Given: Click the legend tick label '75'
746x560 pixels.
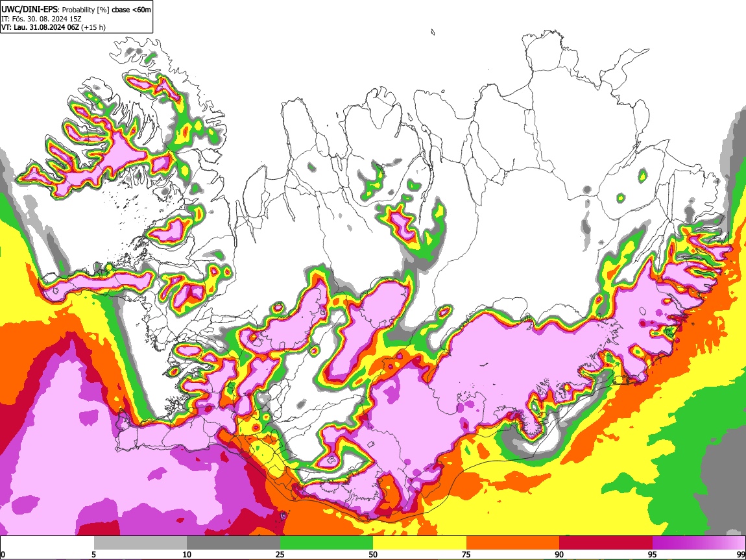Looking at the screenshot, I should coord(466,554).
